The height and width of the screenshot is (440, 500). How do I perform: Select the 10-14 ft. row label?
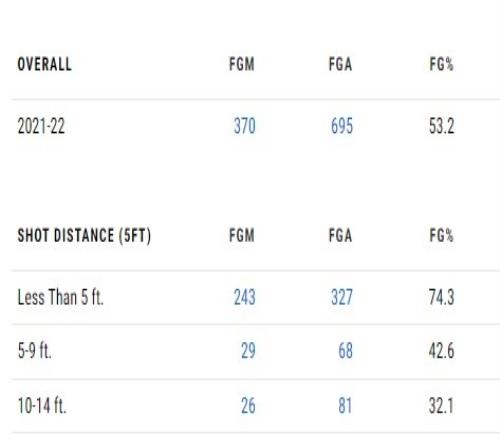click(42, 406)
